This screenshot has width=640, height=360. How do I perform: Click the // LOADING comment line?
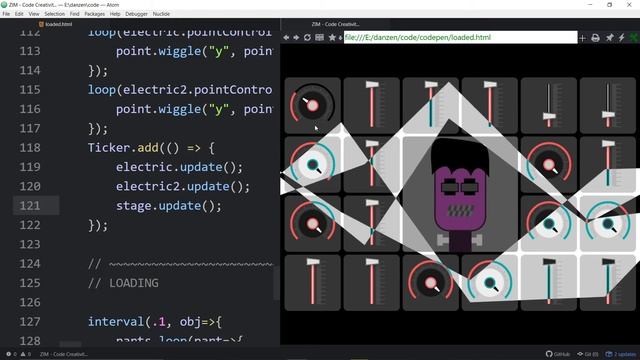coord(123,283)
